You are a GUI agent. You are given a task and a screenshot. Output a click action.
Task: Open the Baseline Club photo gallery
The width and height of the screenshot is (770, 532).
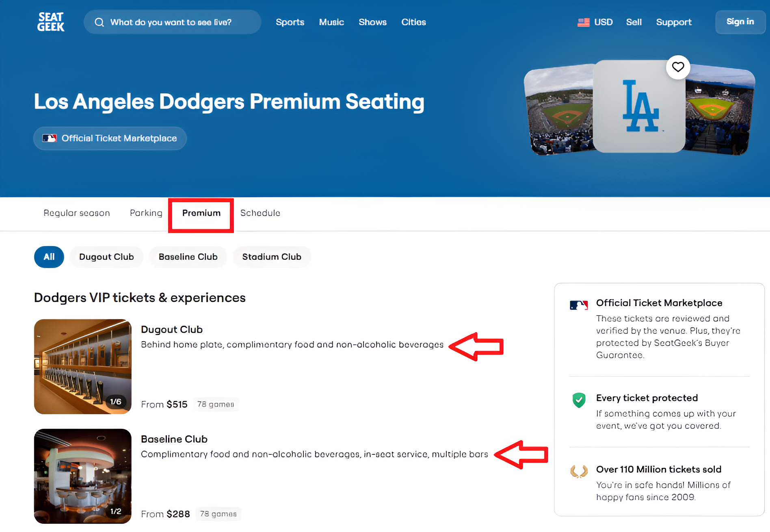[83, 476]
